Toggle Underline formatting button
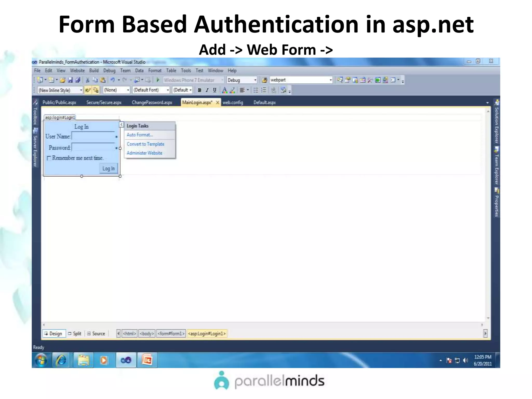The width and height of the screenshot is (532, 399). coord(215,90)
